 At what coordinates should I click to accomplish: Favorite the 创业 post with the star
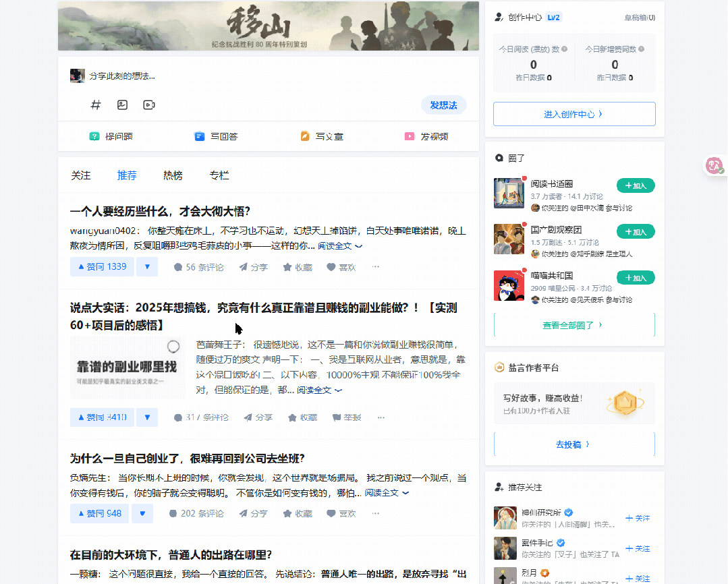(298, 513)
